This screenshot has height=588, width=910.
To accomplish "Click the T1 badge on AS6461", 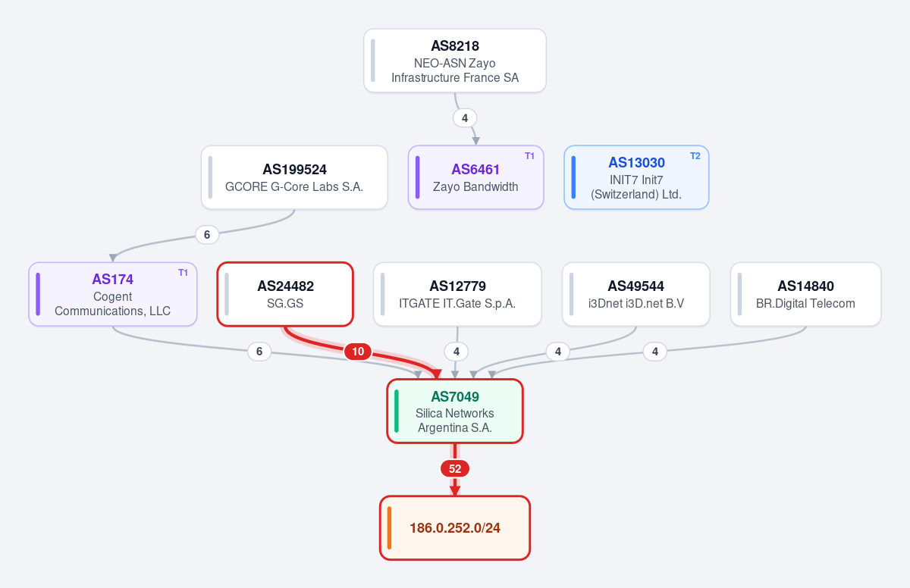I will [530, 156].
